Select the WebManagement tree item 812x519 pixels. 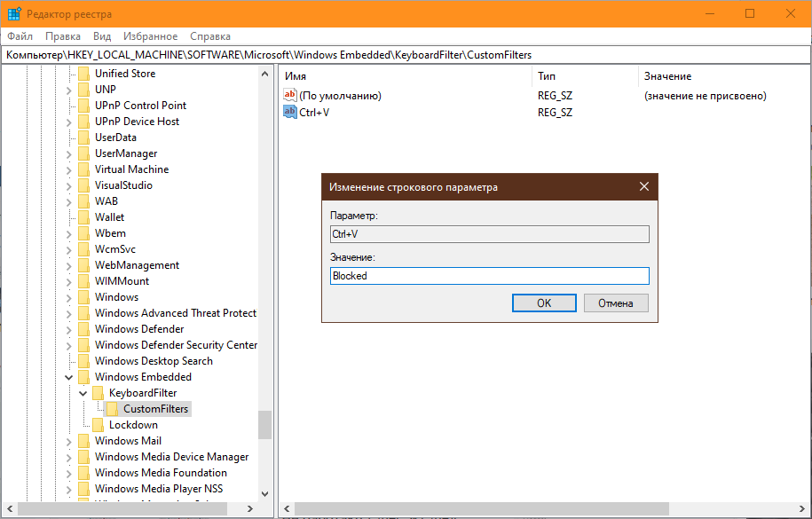[x=137, y=265]
